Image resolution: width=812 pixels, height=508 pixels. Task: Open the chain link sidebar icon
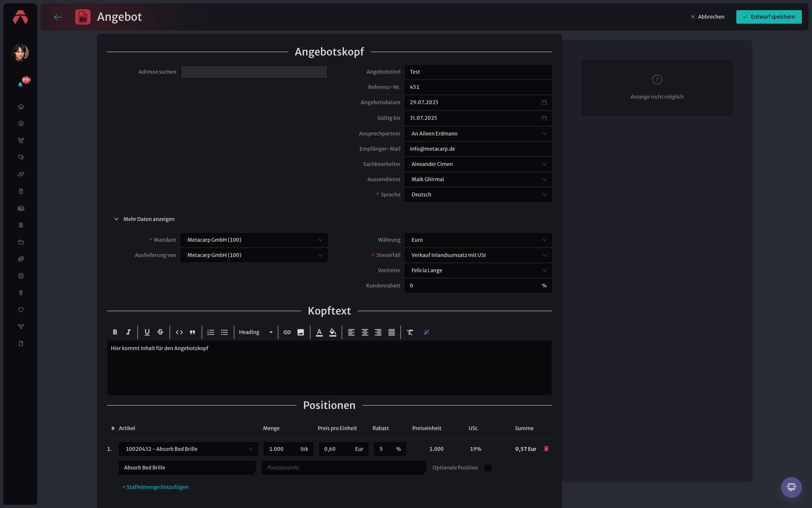21,174
